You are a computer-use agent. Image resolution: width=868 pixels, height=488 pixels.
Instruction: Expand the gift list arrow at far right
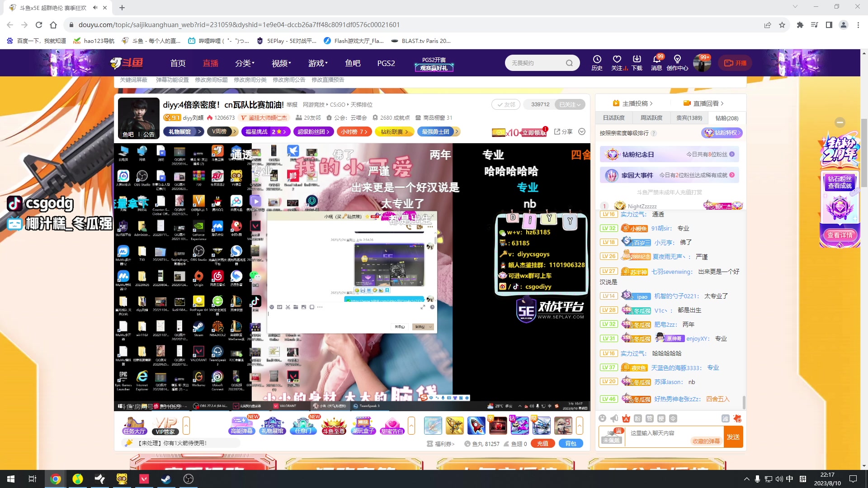coord(579,426)
